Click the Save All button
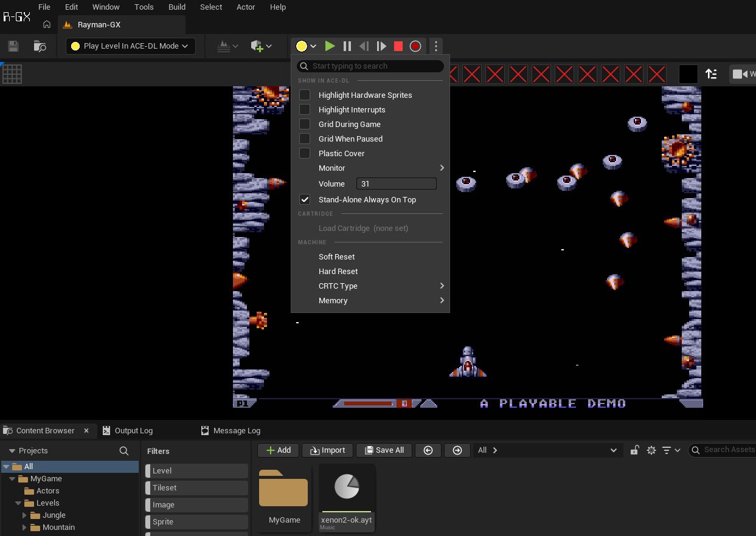Viewport: 756px width, 536px height. [384, 450]
